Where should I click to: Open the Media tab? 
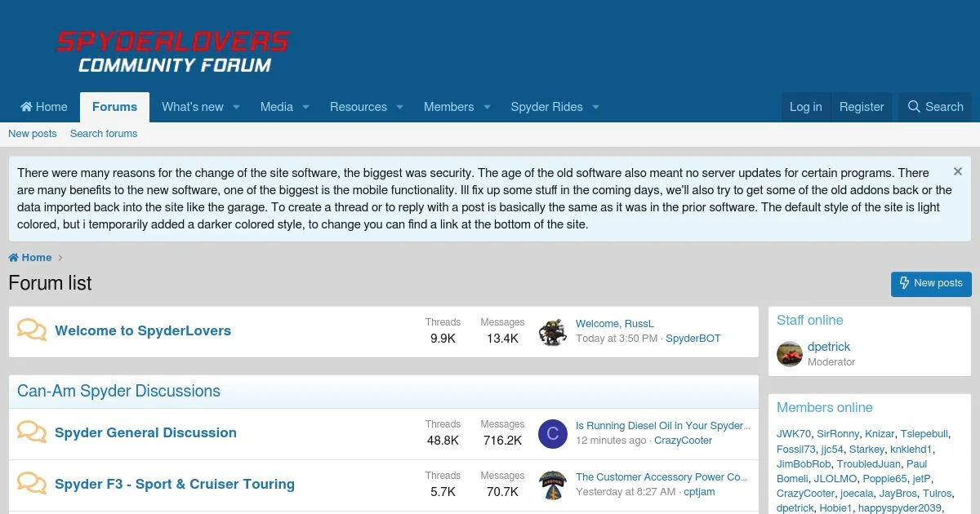[277, 107]
